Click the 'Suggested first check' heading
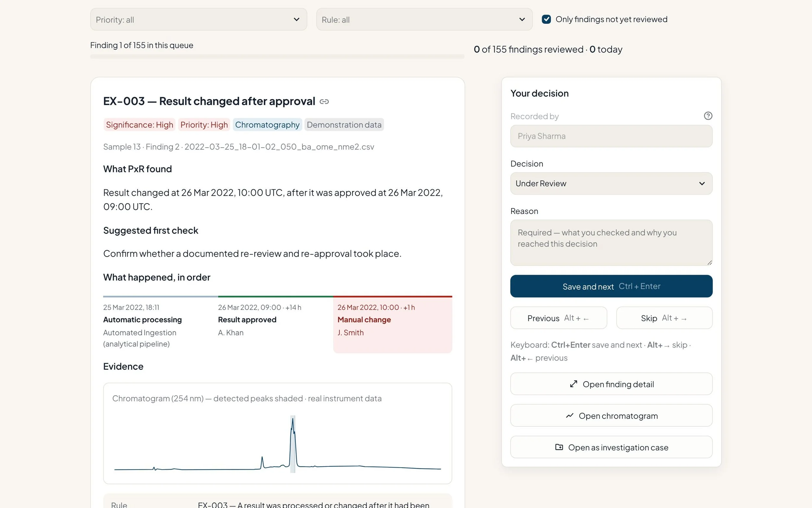The height and width of the screenshot is (508, 812). (150, 230)
